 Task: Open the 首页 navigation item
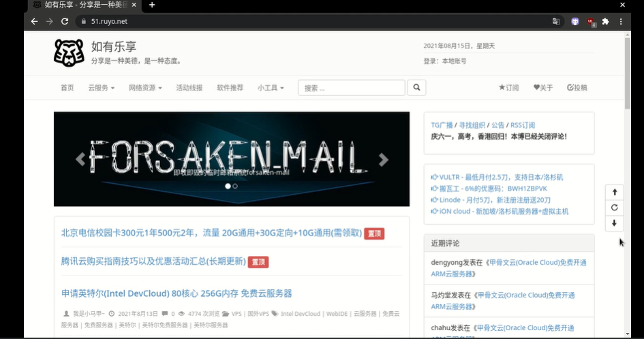(x=67, y=88)
